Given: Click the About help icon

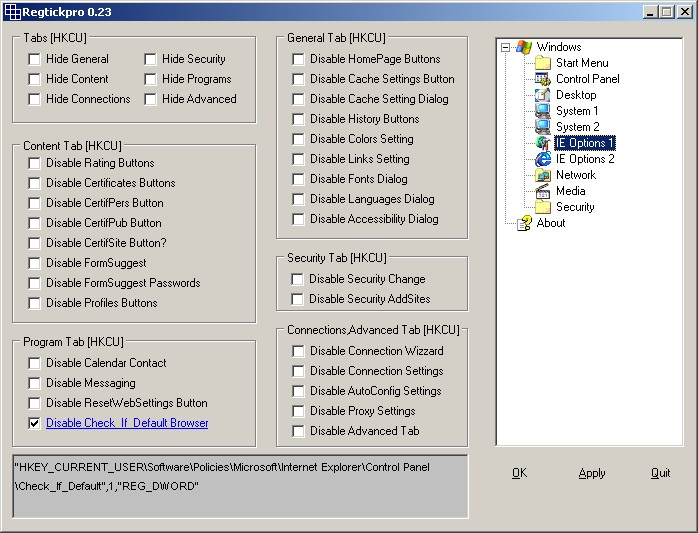Looking at the screenshot, I should (524, 223).
